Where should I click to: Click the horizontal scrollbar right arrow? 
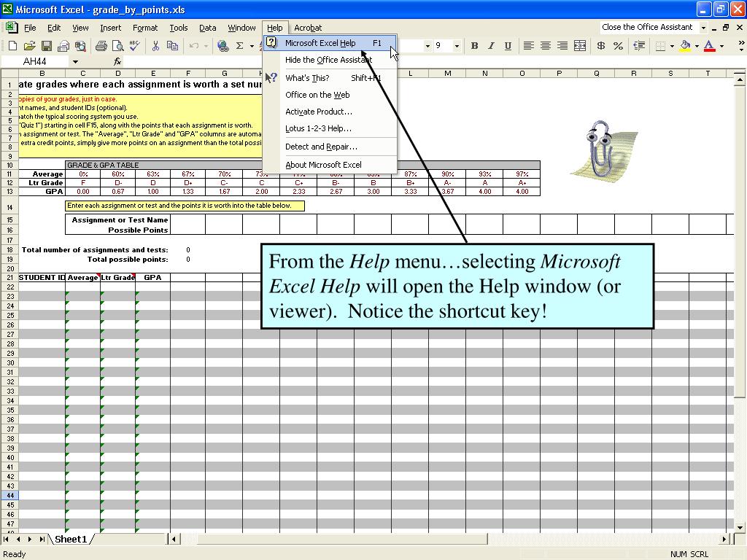[724, 539]
